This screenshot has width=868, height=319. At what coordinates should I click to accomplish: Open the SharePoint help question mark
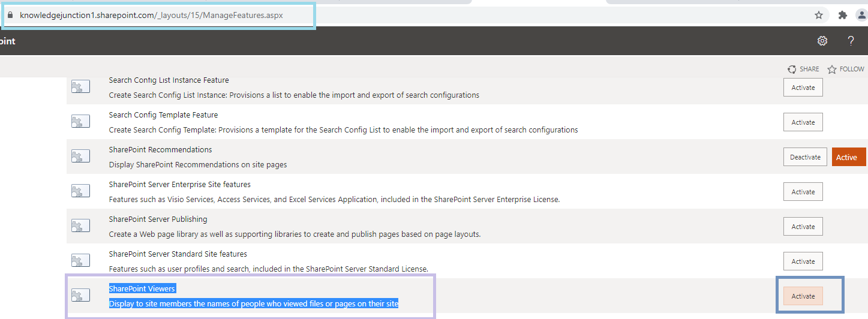coord(851,41)
